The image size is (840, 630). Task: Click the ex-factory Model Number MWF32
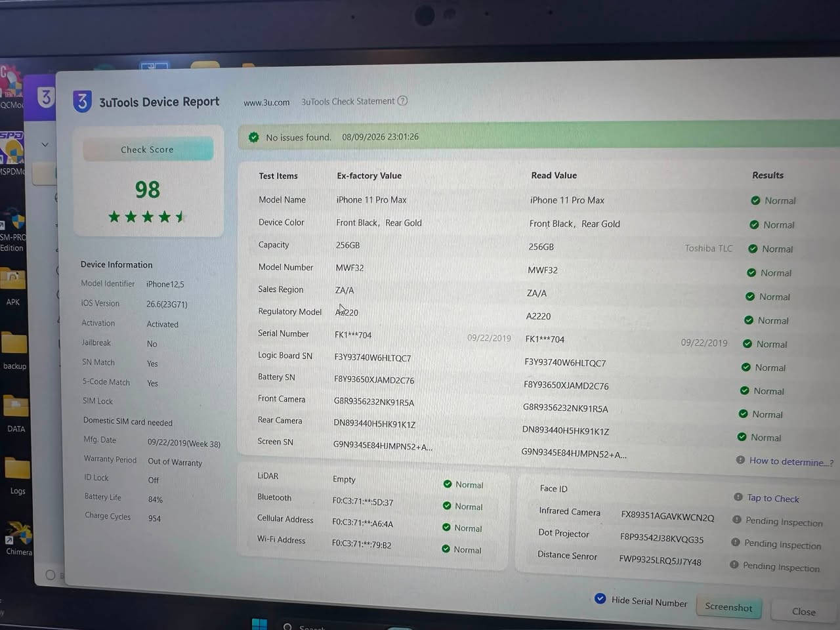pos(350,268)
